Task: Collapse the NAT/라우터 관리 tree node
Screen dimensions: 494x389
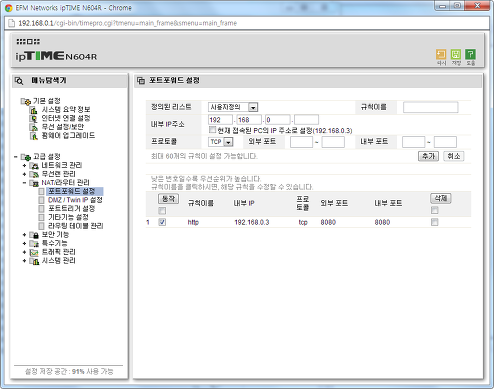Action: 24,183
